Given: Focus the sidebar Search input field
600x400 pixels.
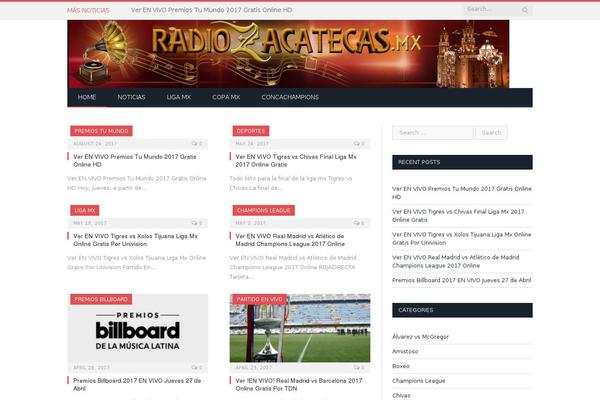Looking at the screenshot, I should click(432, 133).
